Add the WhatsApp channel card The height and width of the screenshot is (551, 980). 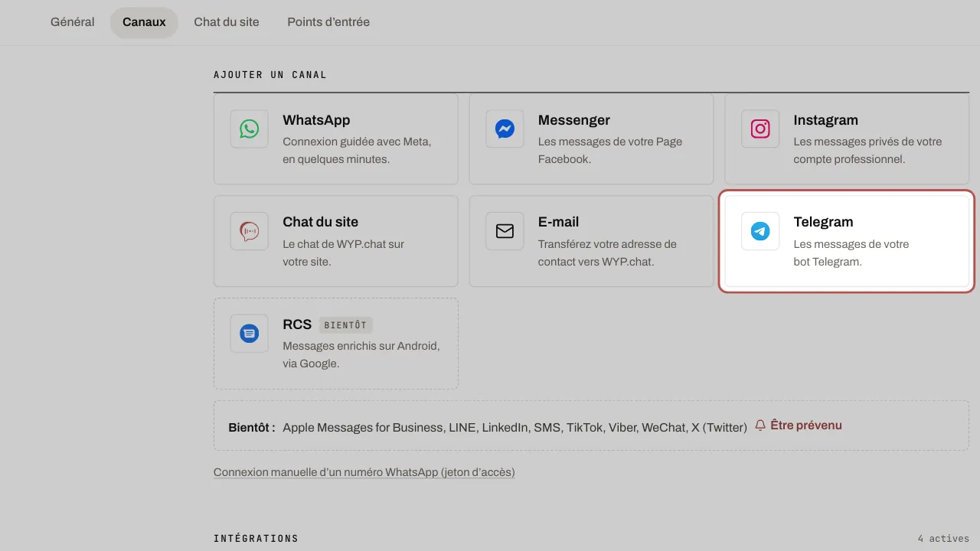coord(336,139)
